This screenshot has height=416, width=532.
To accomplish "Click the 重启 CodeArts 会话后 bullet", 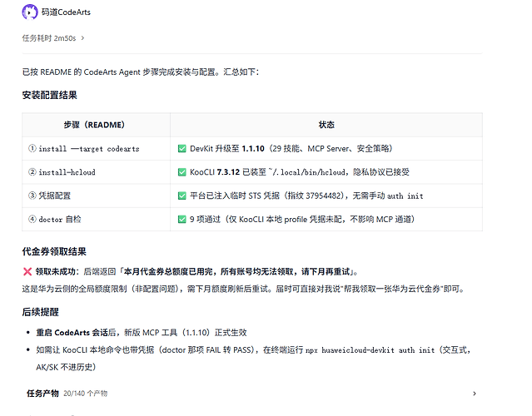I will (142, 333).
